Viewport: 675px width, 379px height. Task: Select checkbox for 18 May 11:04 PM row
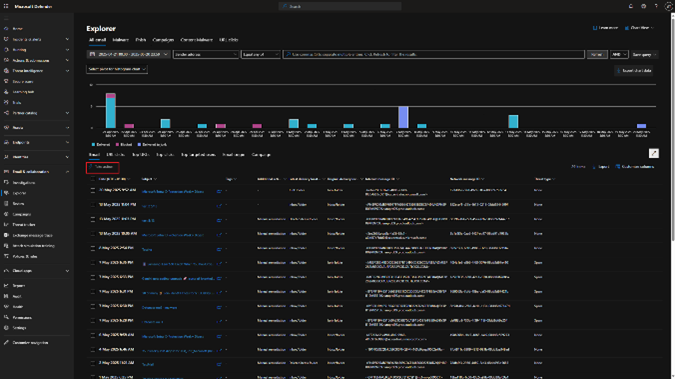[93, 205]
